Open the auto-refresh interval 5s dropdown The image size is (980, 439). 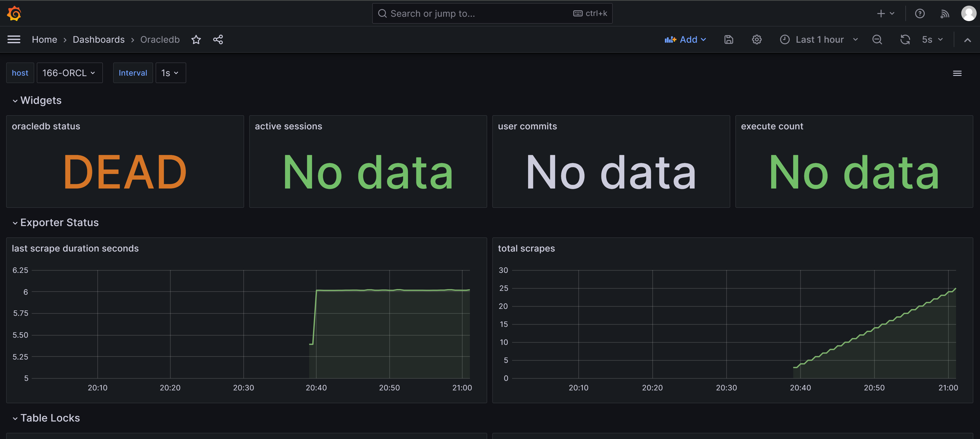[x=931, y=39]
